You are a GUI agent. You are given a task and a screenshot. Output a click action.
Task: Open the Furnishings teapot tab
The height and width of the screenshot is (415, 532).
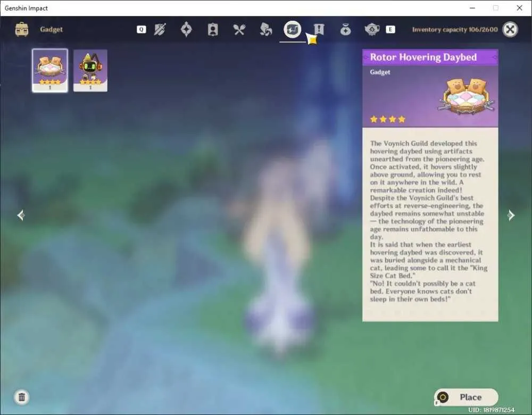click(372, 29)
